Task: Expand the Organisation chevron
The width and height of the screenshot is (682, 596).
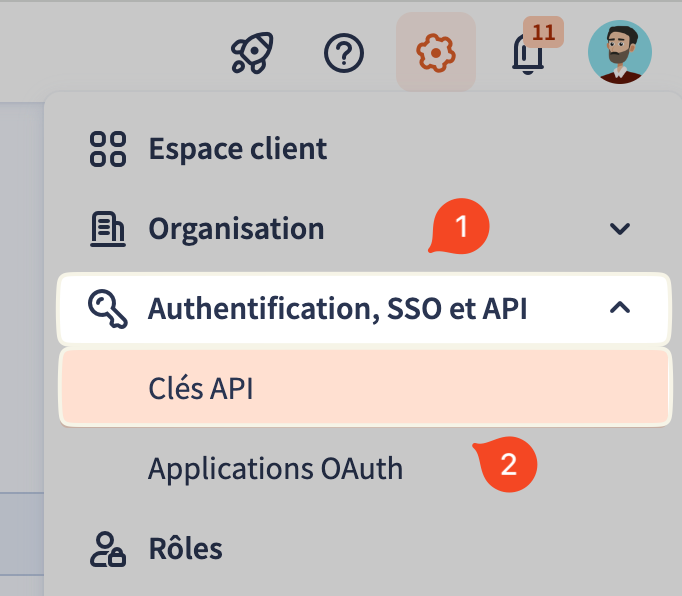Action: 620,229
